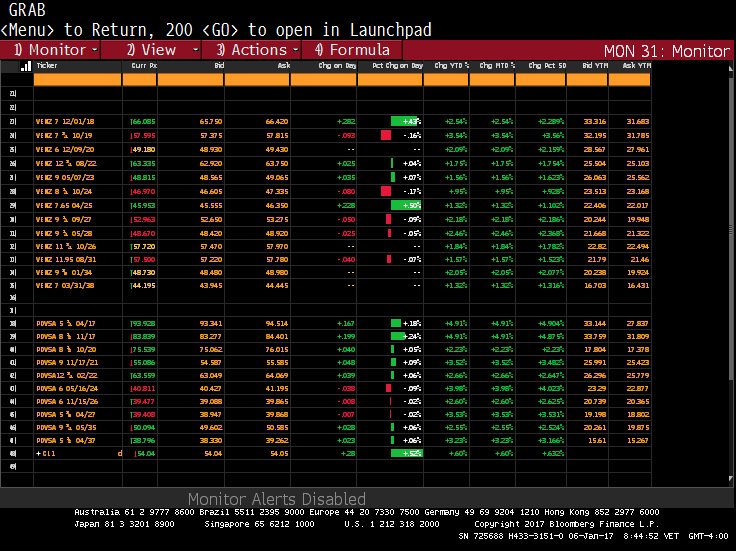Click the Monitor Alerts Disabled status bar
This screenshot has height=551, width=736.
pyautogui.click(x=276, y=498)
